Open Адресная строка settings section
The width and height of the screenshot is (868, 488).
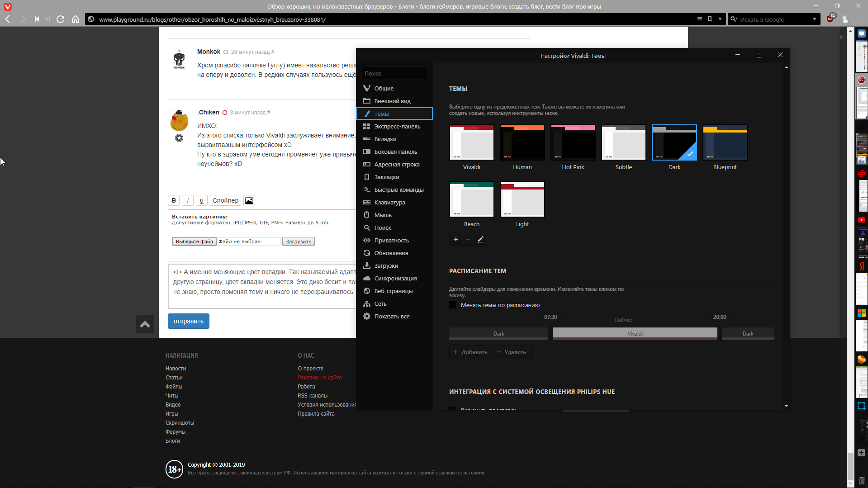tap(394, 164)
